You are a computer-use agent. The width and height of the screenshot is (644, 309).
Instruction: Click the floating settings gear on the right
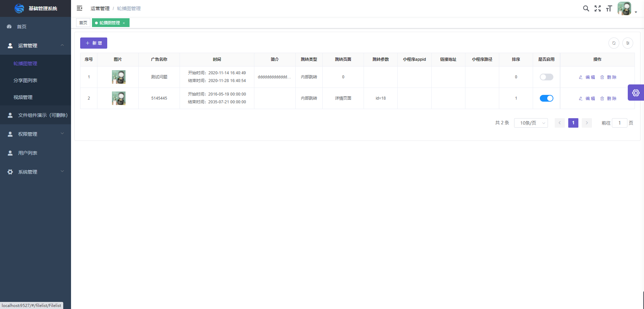(x=636, y=93)
